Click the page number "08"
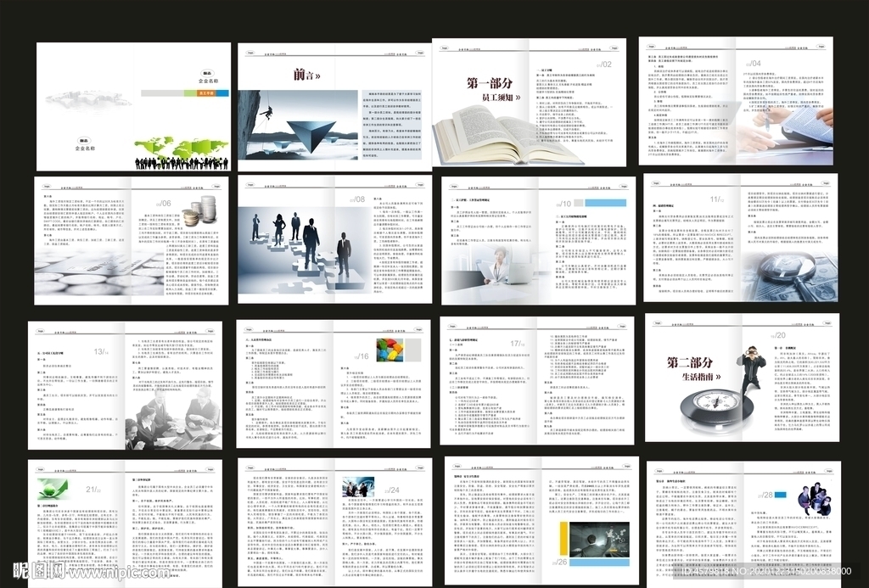This screenshot has height=588, width=869. tap(360, 199)
